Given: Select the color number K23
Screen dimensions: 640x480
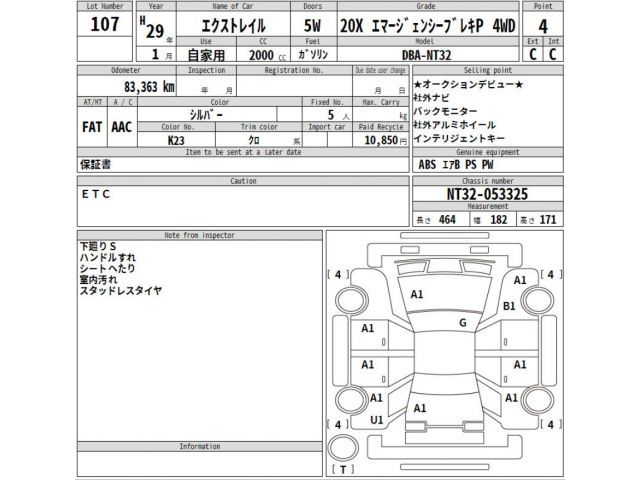Looking at the screenshot, I should [x=176, y=140].
